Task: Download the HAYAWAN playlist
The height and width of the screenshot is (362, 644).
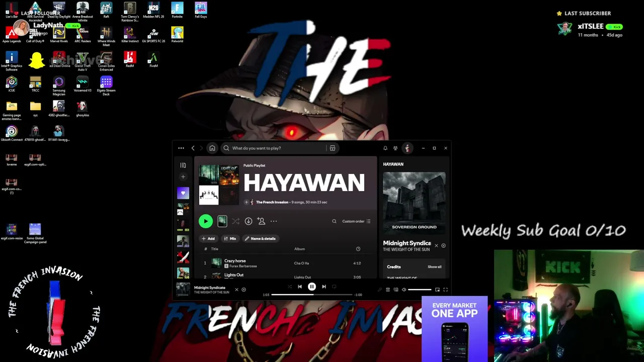Action: pyautogui.click(x=249, y=221)
